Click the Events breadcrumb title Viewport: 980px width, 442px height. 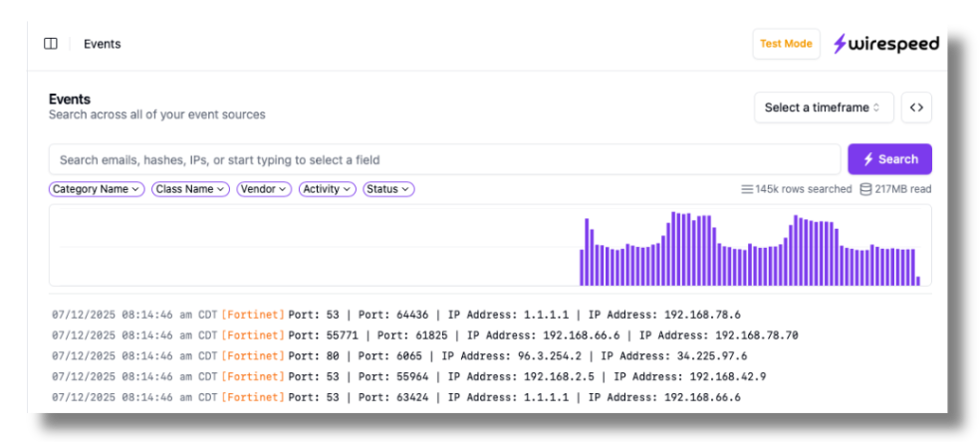tap(102, 44)
